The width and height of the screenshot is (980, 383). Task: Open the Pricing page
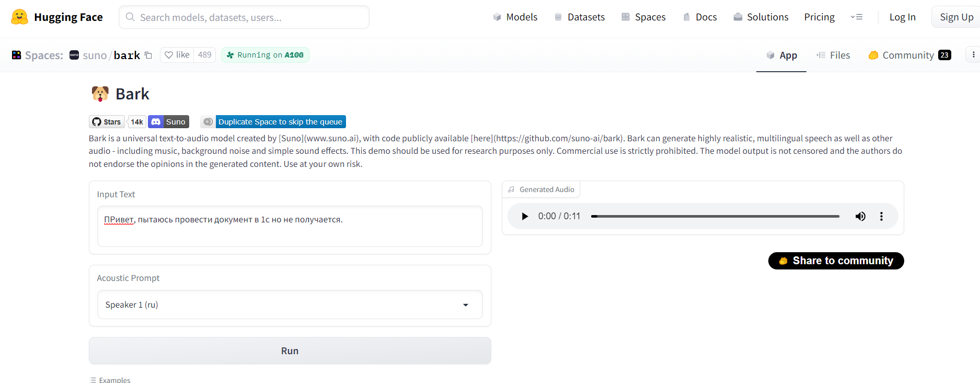819,17
